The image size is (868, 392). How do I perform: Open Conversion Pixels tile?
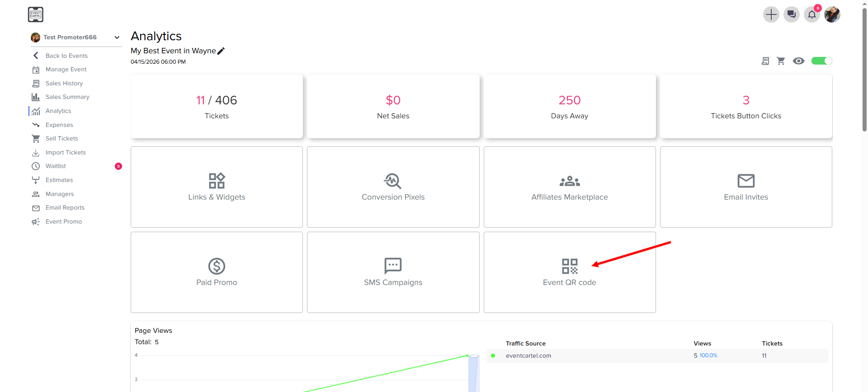pyautogui.click(x=393, y=187)
